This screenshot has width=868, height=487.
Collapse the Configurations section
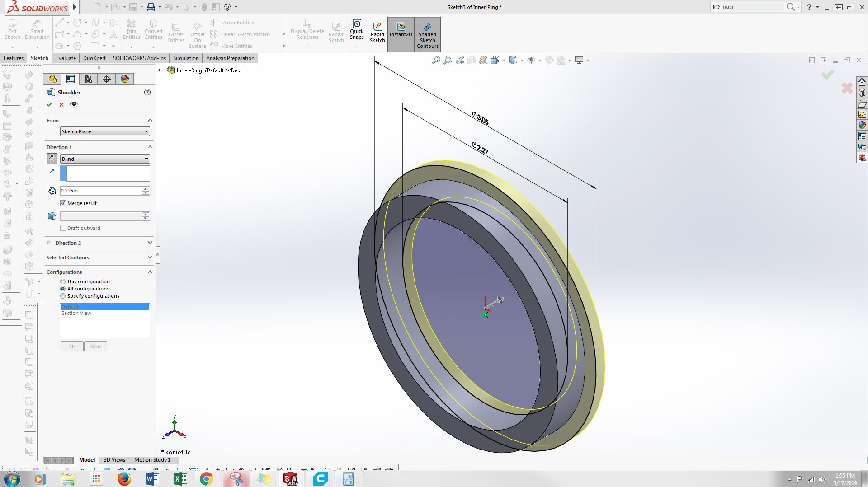click(150, 272)
